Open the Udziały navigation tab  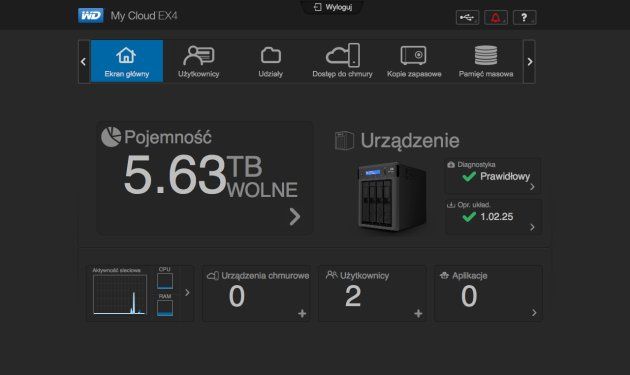click(270, 61)
